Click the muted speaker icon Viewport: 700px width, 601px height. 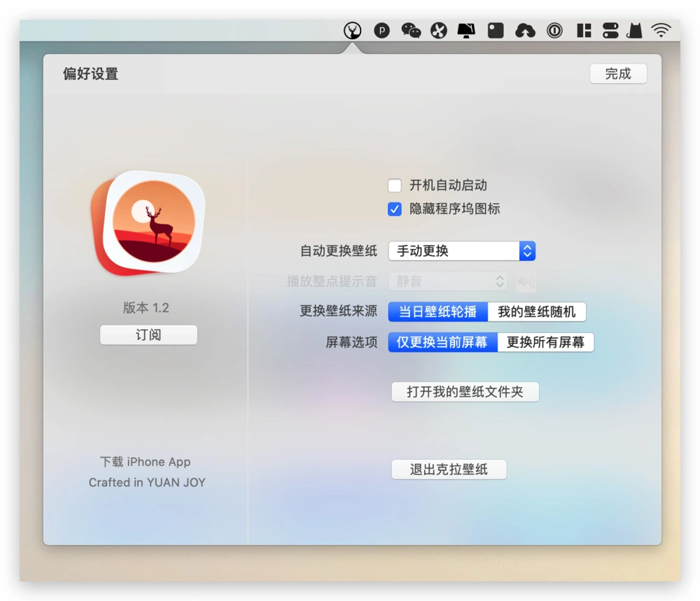coord(526,281)
